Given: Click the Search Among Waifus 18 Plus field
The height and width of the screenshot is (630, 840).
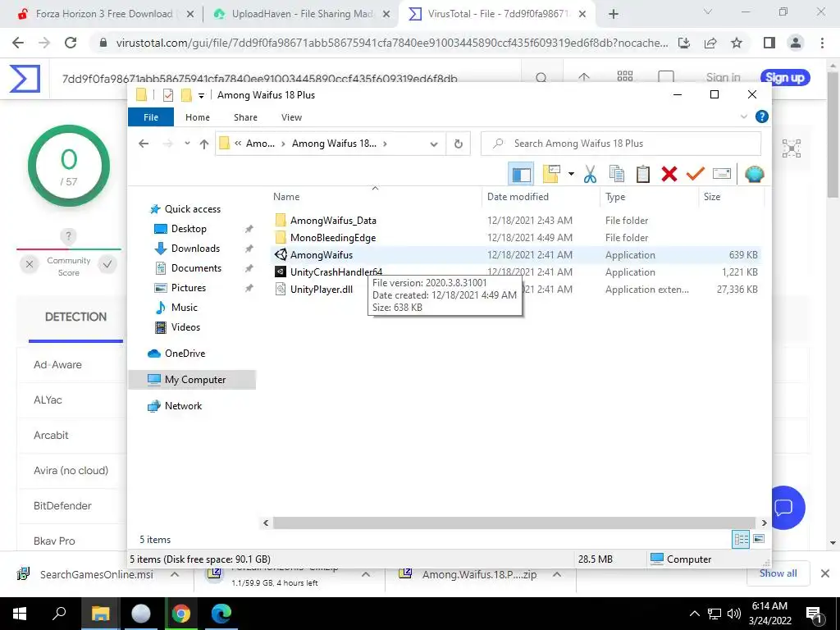Looking at the screenshot, I should (x=621, y=144).
